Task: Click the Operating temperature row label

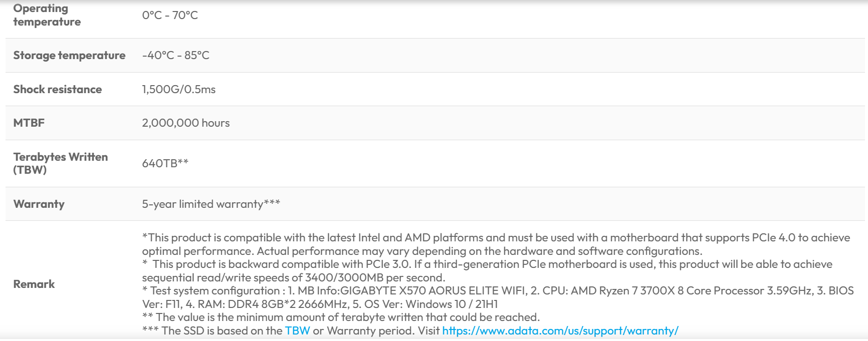Action: coord(47,15)
